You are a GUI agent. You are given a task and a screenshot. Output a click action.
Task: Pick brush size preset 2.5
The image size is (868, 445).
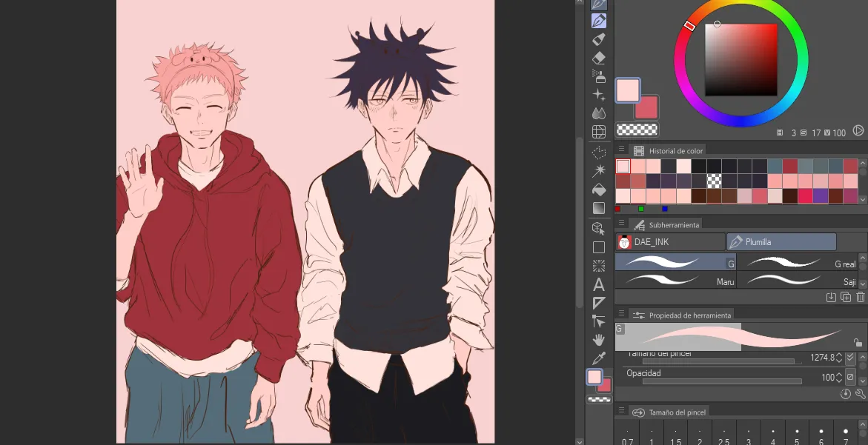click(x=724, y=433)
